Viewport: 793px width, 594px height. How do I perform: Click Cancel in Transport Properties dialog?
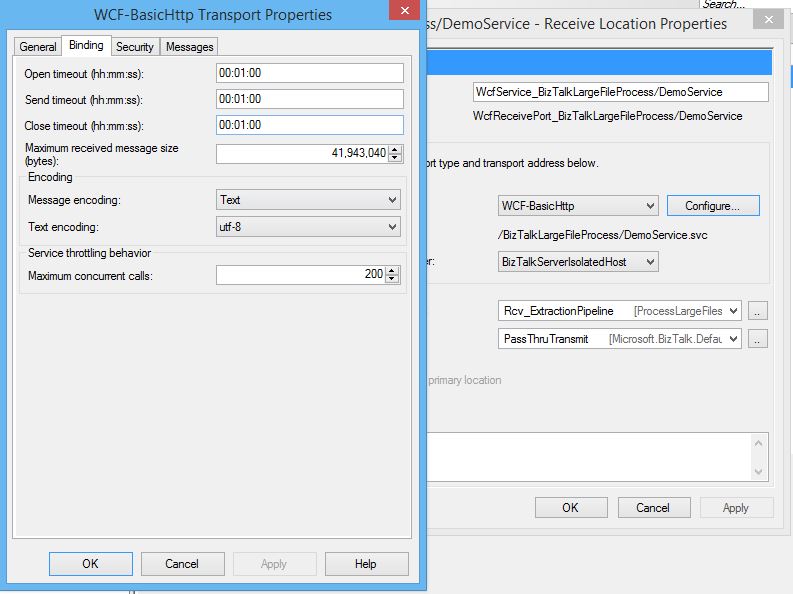(182, 564)
